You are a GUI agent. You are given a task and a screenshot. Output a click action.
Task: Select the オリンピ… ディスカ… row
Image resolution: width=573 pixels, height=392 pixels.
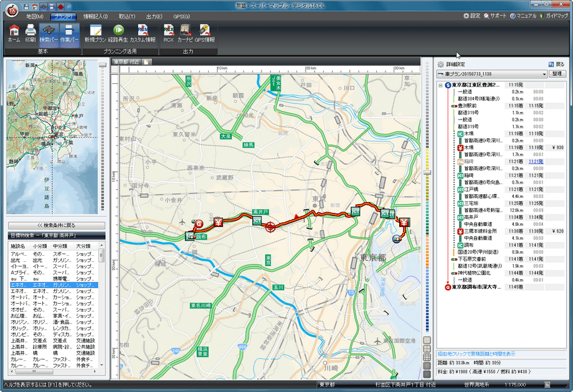[54, 334]
